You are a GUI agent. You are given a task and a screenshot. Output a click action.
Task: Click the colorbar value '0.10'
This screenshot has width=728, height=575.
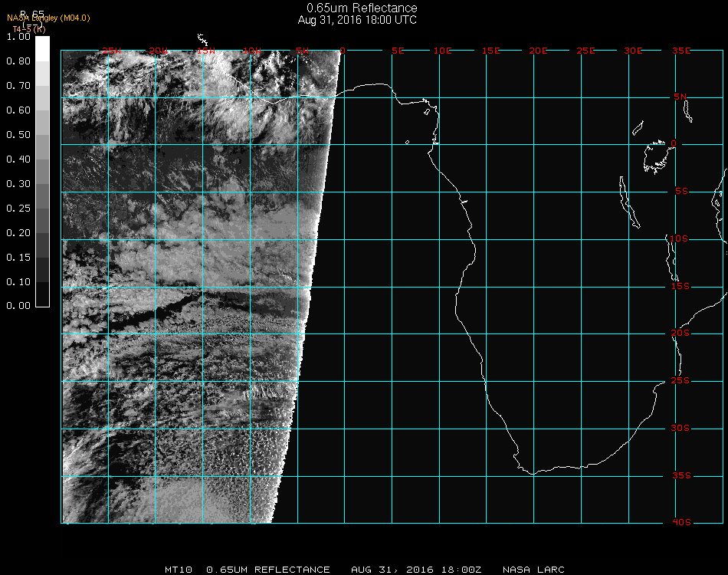point(18,282)
